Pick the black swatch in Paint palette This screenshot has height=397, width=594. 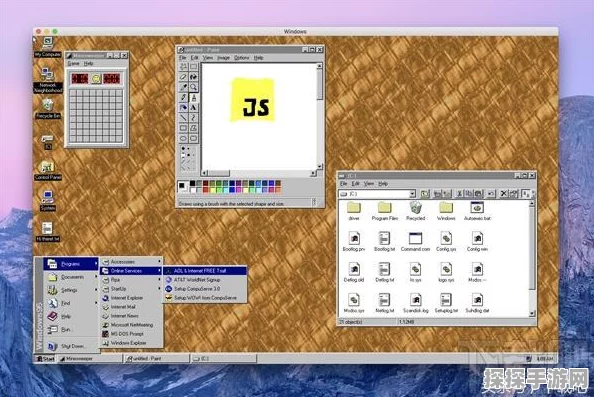[x=192, y=183]
